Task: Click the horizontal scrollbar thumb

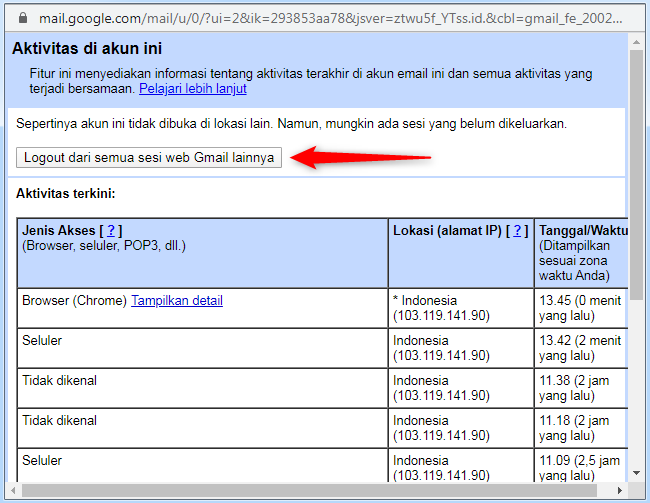Action: [x=309, y=491]
